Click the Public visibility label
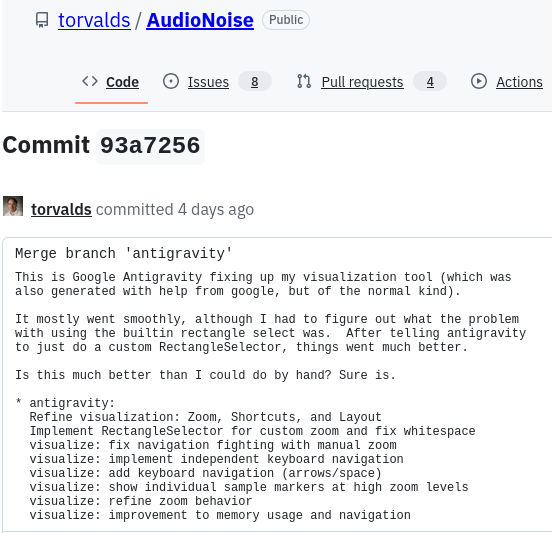The image size is (552, 533). [x=286, y=20]
